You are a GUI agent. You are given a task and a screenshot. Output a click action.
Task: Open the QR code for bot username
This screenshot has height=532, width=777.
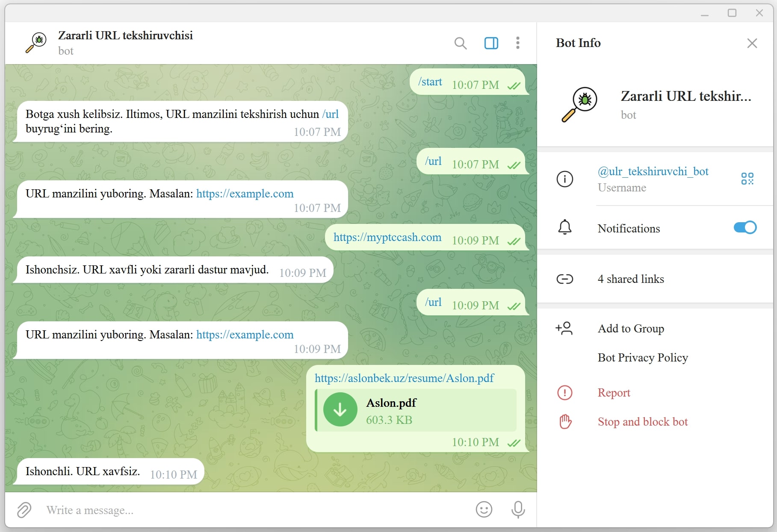click(747, 179)
